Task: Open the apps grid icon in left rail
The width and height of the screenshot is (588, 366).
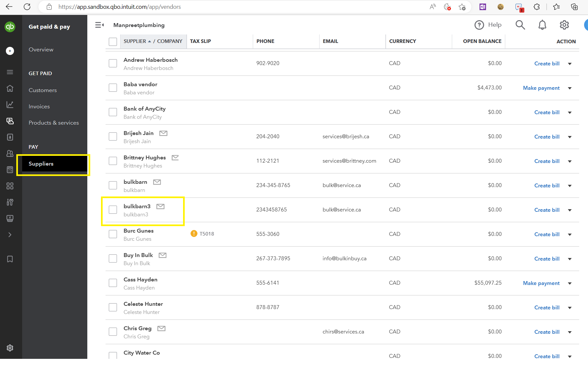Action: 10,186
